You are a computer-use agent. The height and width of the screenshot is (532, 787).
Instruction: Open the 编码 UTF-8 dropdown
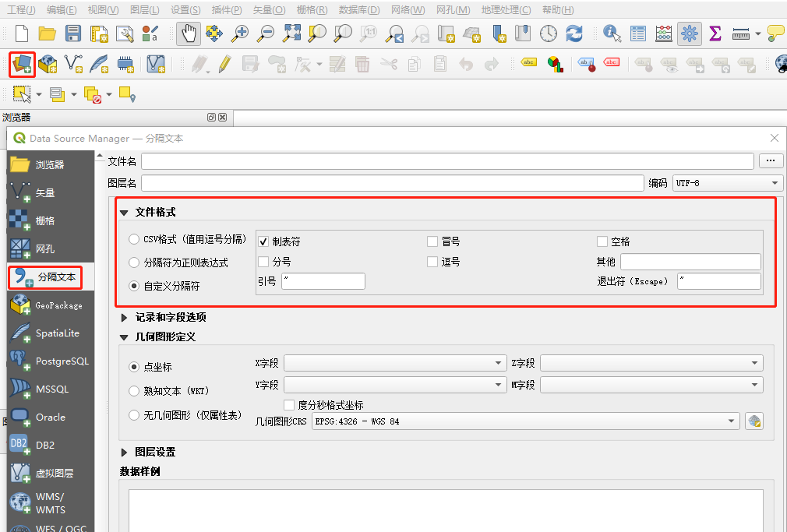[x=727, y=183]
